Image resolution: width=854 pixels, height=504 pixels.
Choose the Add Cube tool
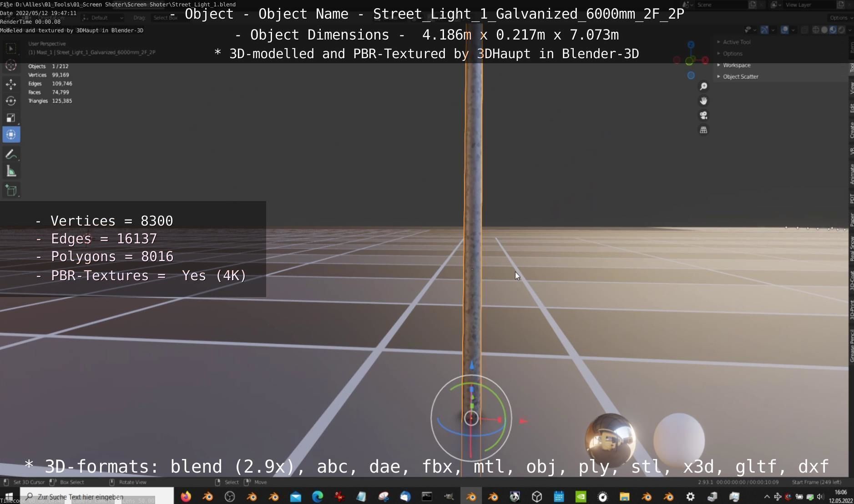[x=11, y=191]
